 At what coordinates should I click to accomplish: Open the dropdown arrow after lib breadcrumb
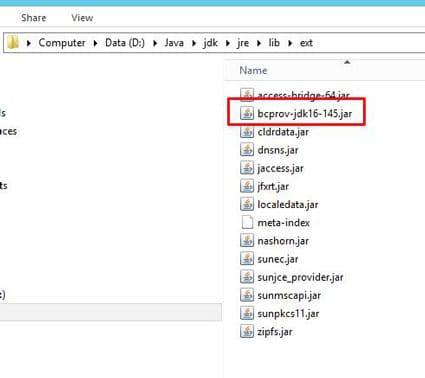[290, 43]
